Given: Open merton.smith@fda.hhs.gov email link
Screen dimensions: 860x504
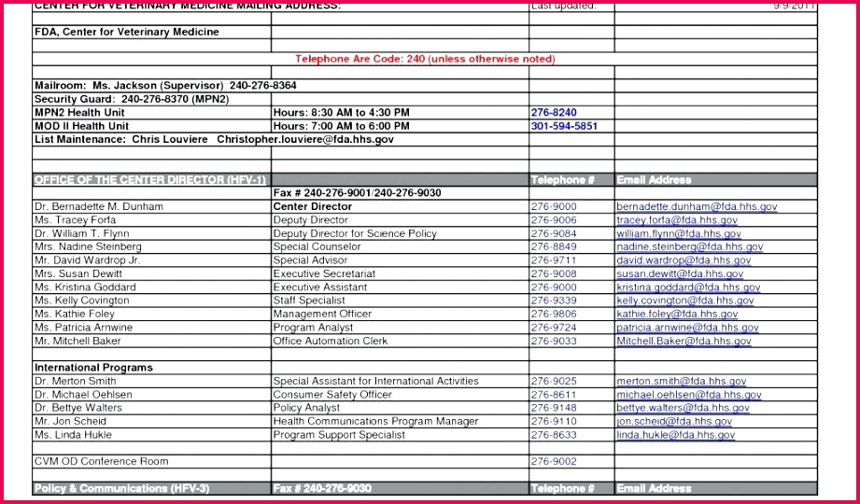Looking at the screenshot, I should (682, 381).
